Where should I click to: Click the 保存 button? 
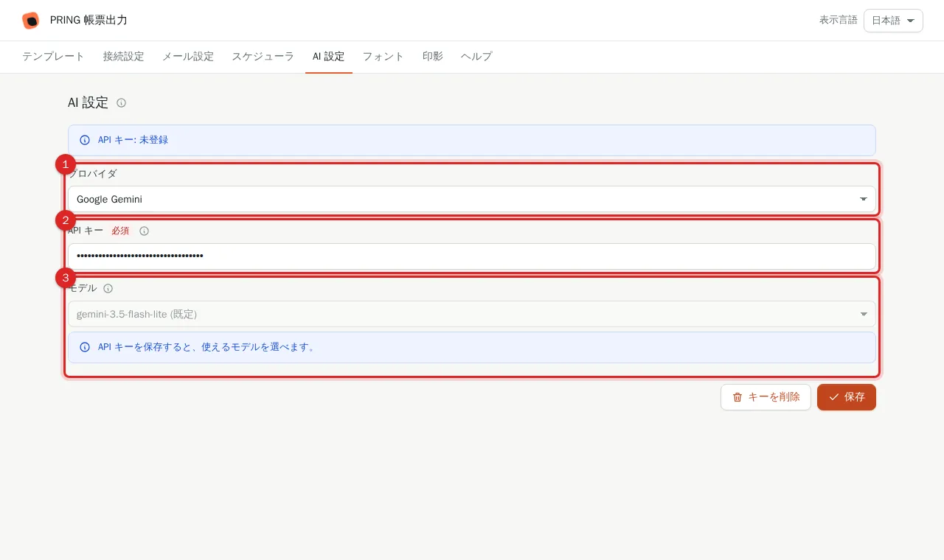point(847,397)
